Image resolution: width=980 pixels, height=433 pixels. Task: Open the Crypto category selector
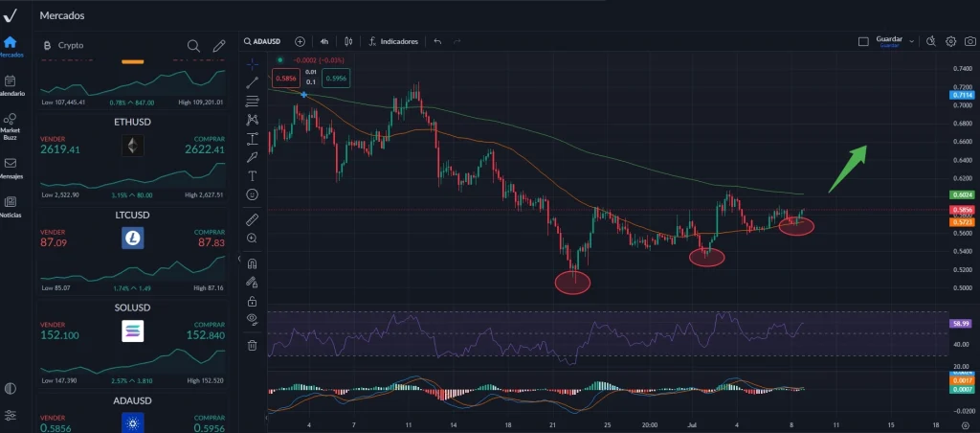63,46
